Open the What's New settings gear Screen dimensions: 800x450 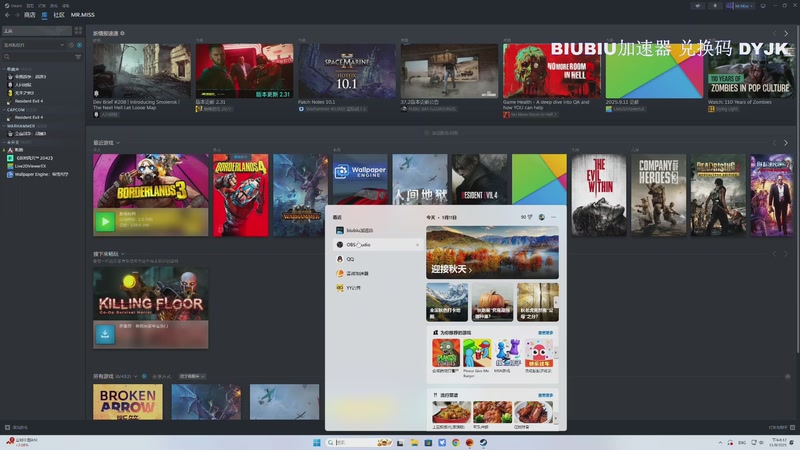click(x=122, y=33)
